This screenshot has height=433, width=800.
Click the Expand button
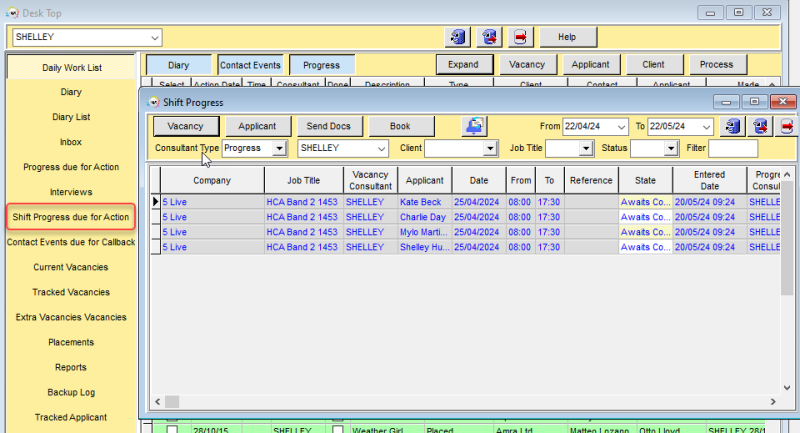464,65
